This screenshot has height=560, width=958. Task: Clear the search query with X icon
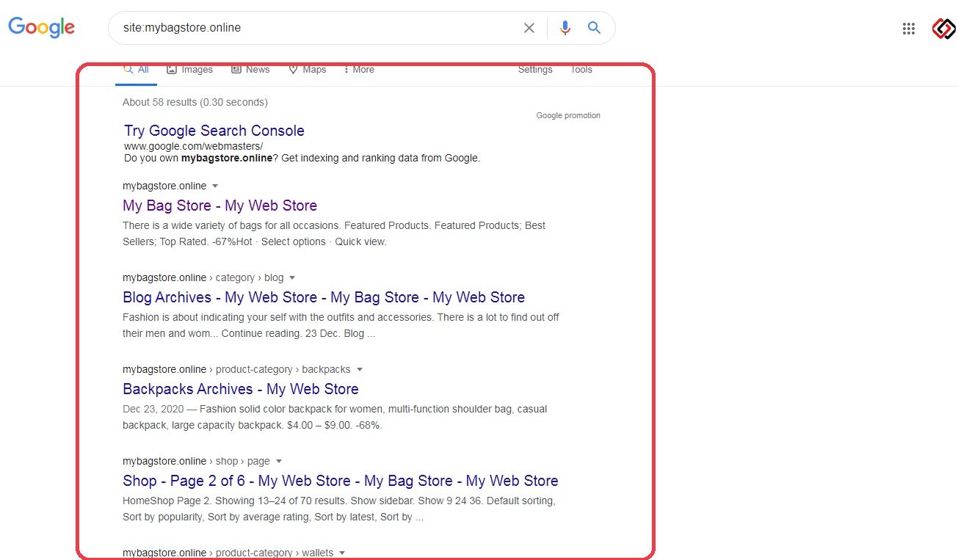click(529, 28)
